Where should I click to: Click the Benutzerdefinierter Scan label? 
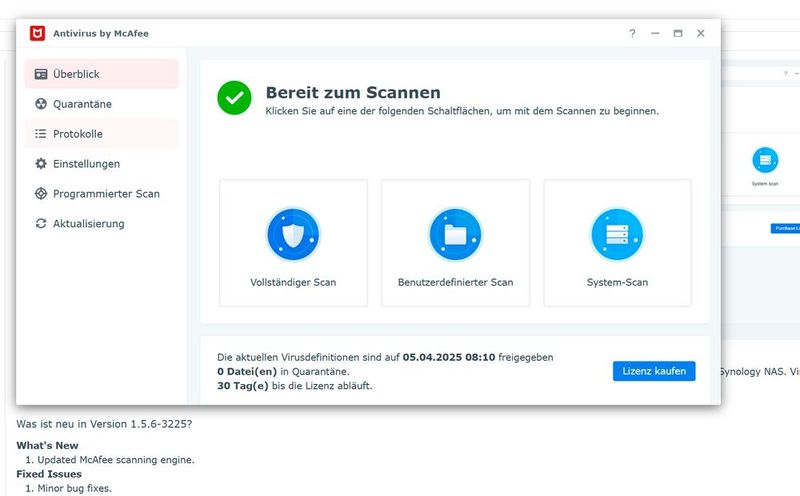click(x=456, y=282)
